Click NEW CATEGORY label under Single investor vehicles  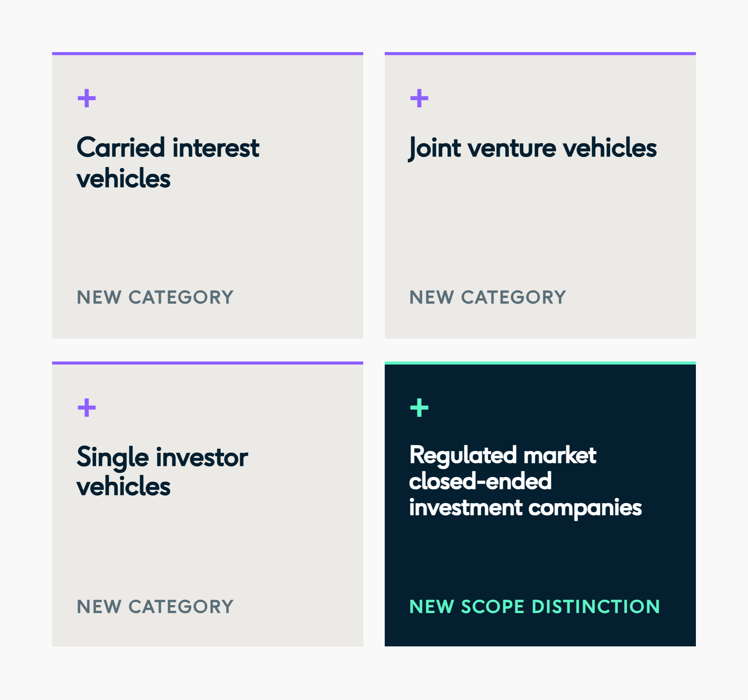tap(155, 607)
